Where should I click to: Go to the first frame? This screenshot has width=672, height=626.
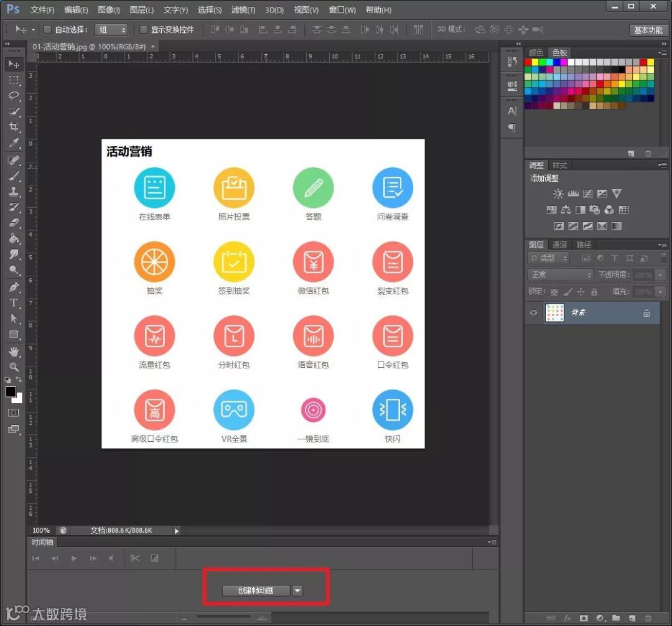35,558
